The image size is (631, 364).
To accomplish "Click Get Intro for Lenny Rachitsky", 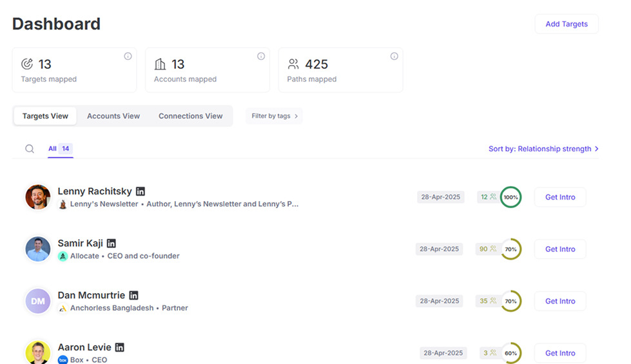I will click(x=559, y=197).
